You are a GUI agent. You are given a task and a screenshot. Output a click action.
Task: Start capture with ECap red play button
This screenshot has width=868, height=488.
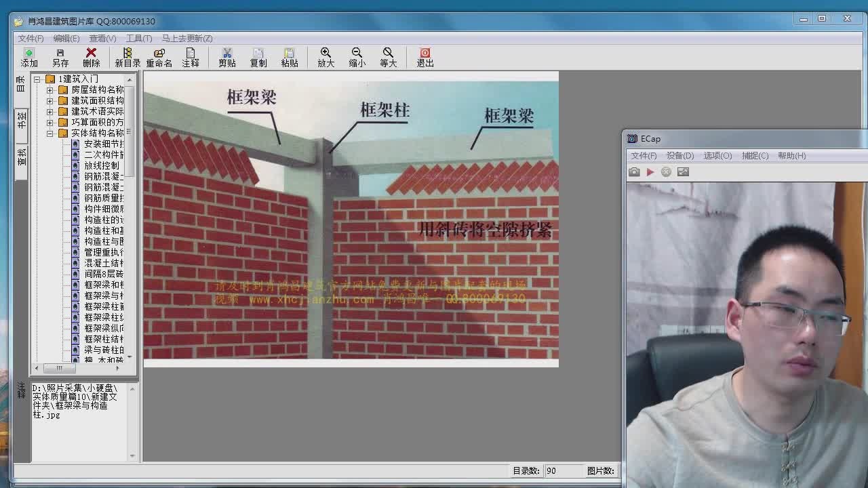(650, 172)
